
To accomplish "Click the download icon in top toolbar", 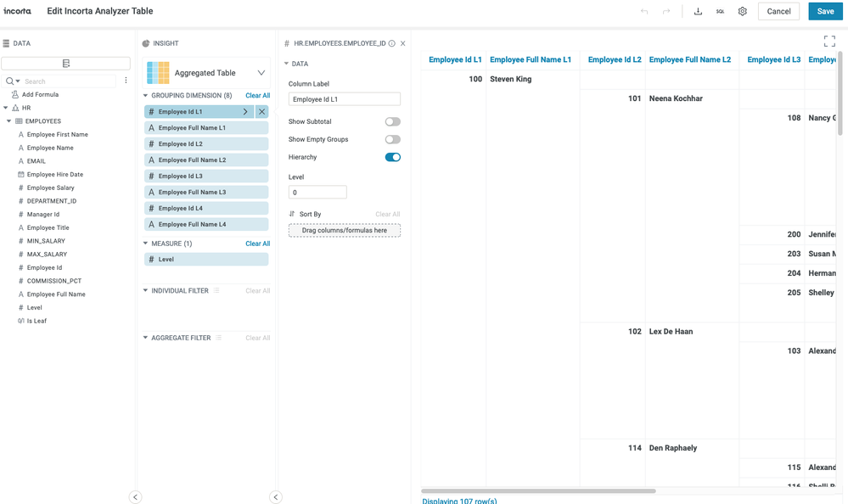I will coord(698,12).
